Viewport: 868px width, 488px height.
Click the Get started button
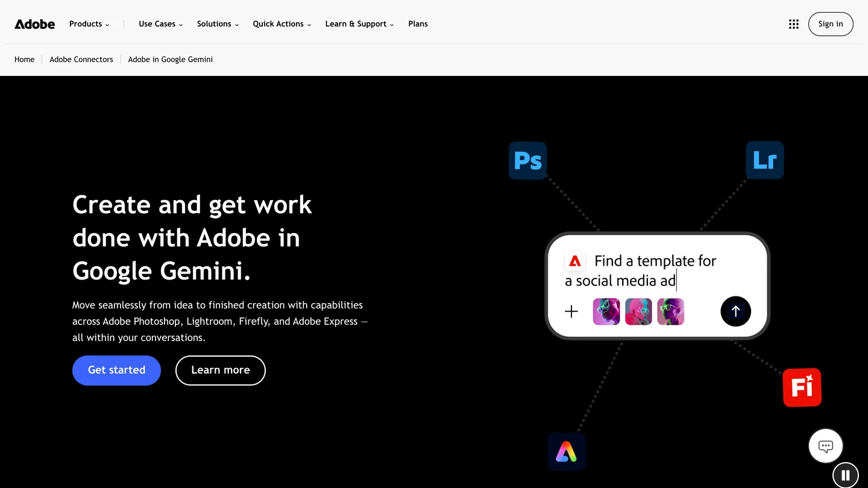pyautogui.click(x=116, y=371)
